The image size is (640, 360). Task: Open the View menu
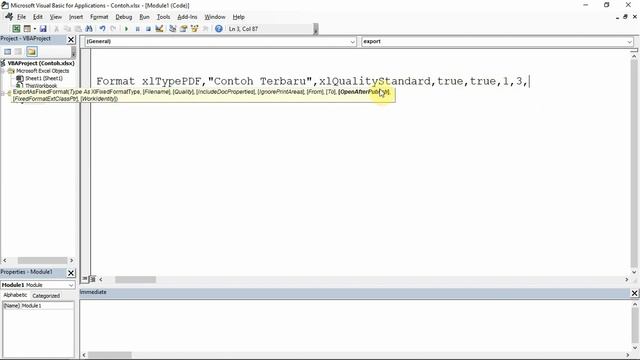[x=56, y=17]
